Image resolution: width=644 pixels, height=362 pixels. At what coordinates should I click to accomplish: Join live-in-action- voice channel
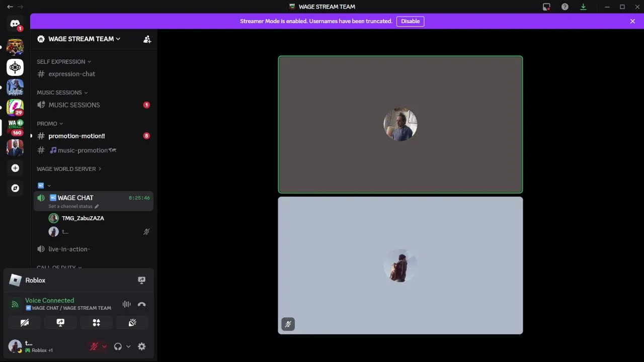point(94,249)
